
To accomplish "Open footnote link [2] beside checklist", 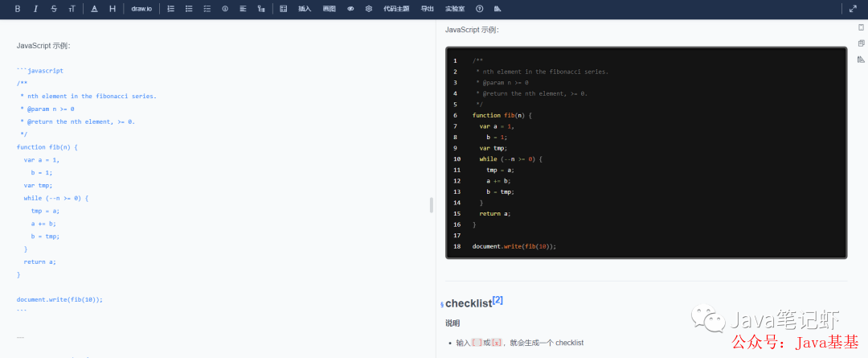I will (x=497, y=300).
